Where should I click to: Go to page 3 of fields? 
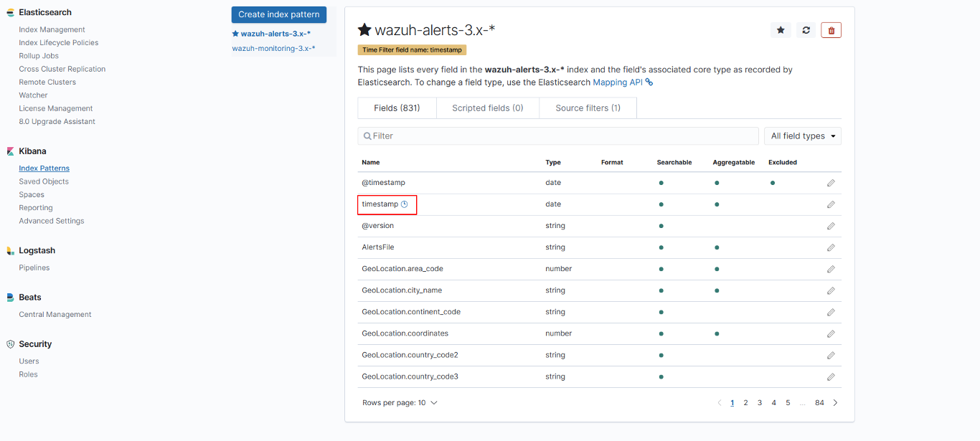click(760, 403)
